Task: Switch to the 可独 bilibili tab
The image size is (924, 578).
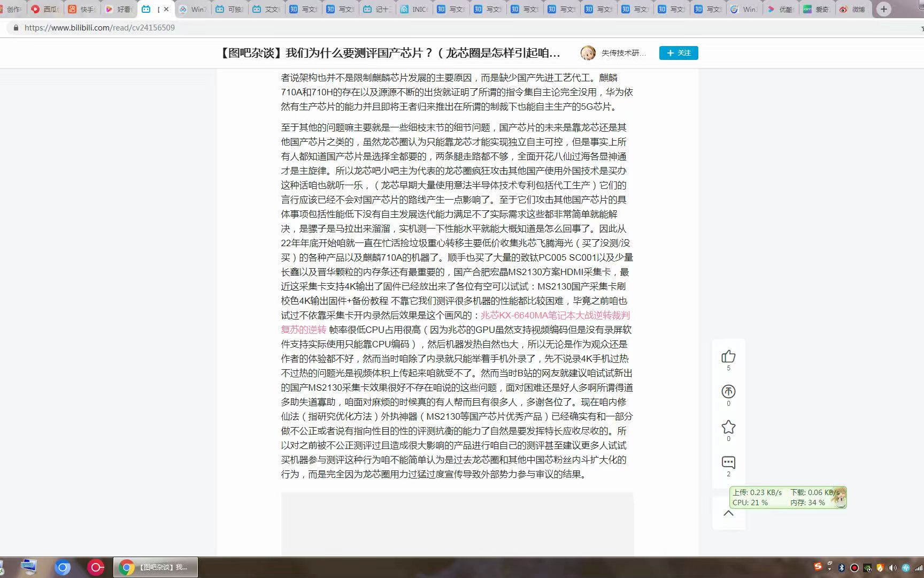Action: coord(229,9)
